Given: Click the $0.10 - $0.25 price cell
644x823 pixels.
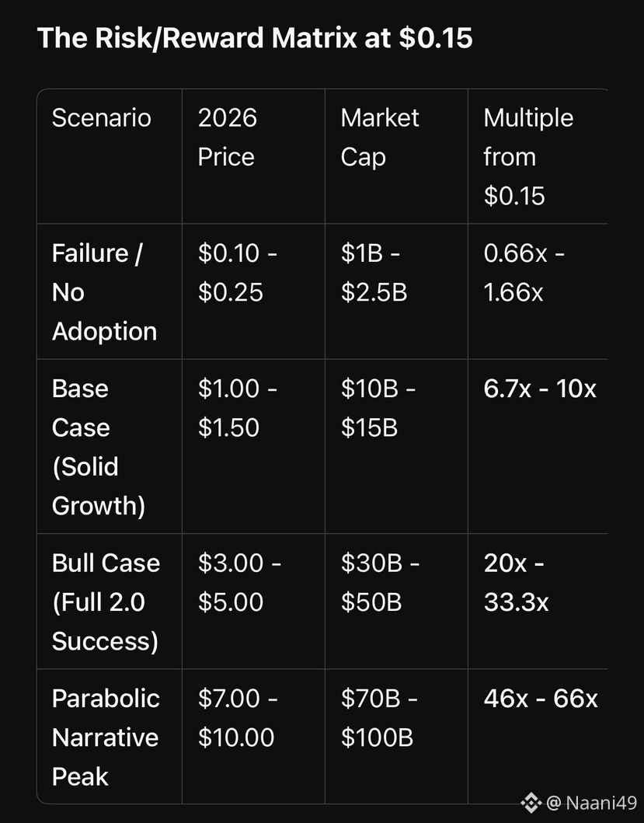Looking at the screenshot, I should 236,273.
